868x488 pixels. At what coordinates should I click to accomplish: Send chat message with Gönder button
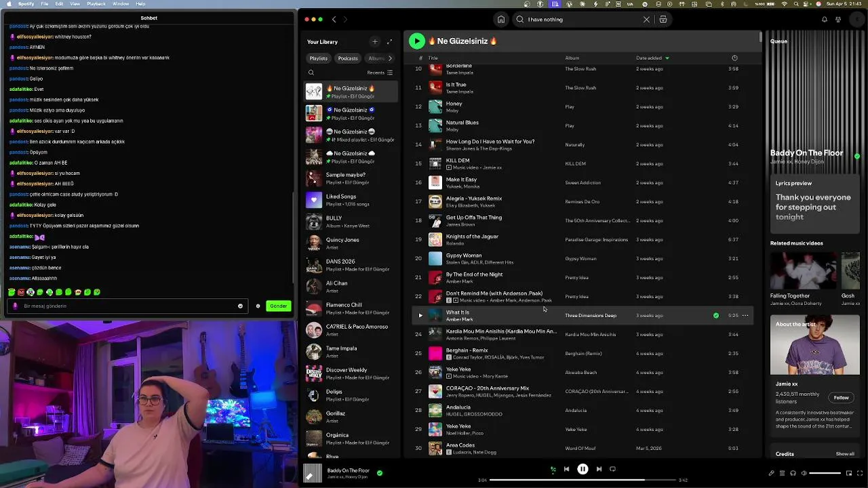click(278, 306)
